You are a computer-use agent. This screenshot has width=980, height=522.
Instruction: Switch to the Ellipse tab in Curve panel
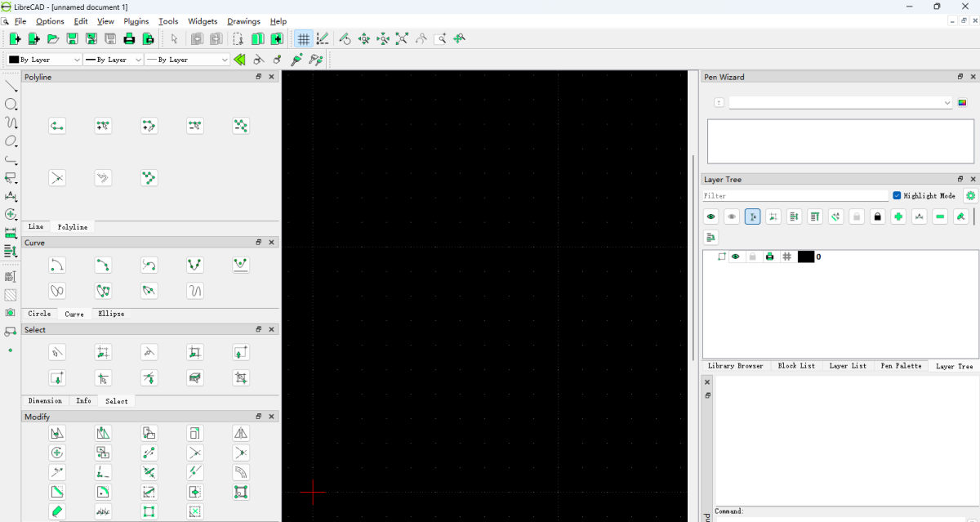point(111,314)
